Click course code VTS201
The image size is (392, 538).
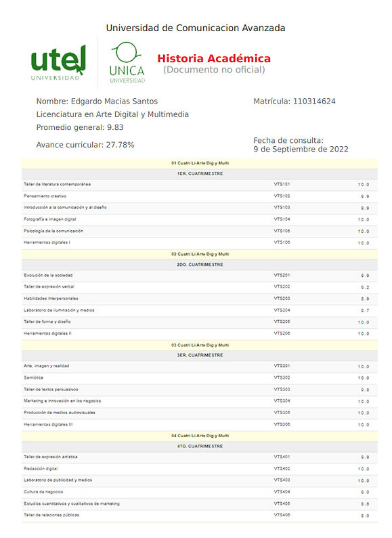(282, 275)
